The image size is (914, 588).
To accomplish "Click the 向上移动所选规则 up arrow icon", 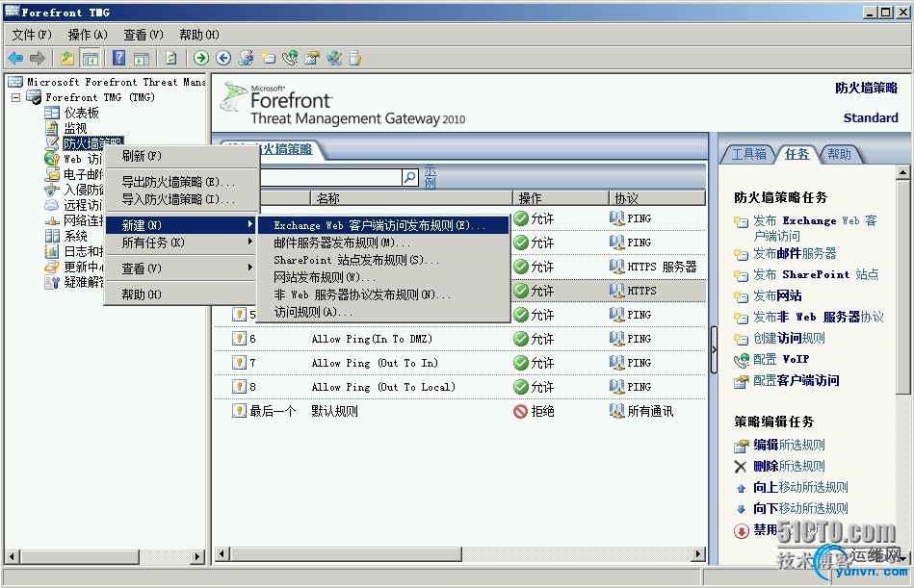I will pos(741,489).
